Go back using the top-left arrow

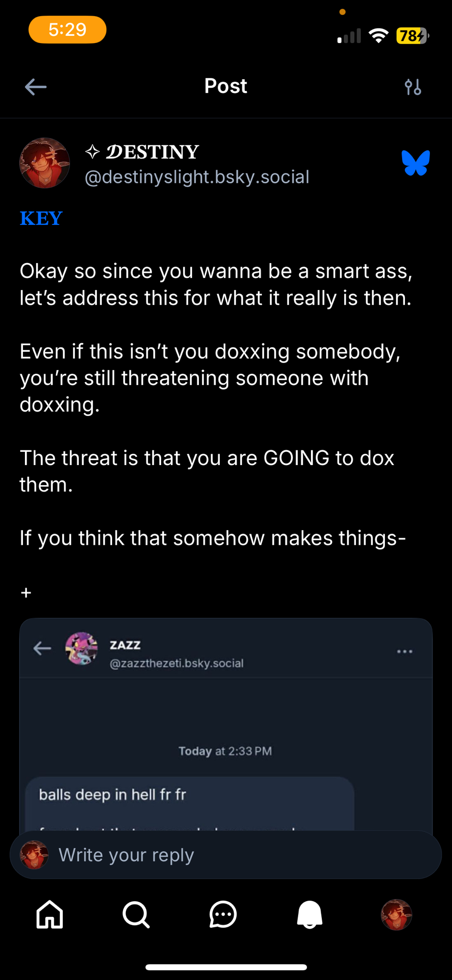coord(36,87)
